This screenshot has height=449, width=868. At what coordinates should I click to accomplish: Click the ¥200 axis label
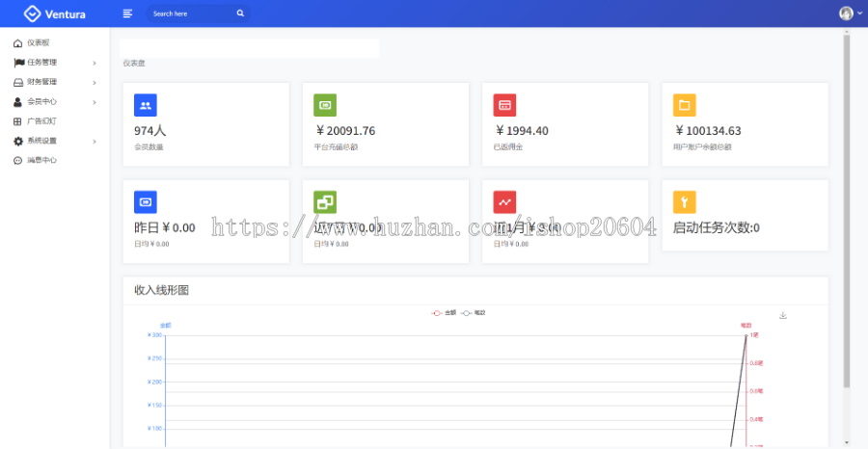[154, 383]
